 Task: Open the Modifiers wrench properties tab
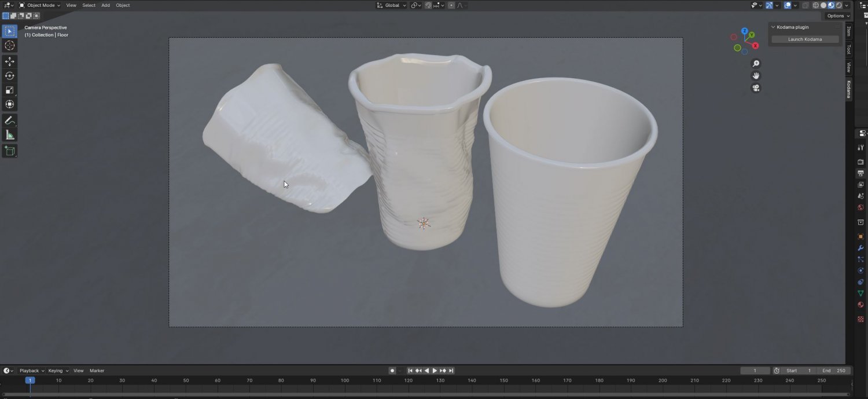[x=860, y=248]
